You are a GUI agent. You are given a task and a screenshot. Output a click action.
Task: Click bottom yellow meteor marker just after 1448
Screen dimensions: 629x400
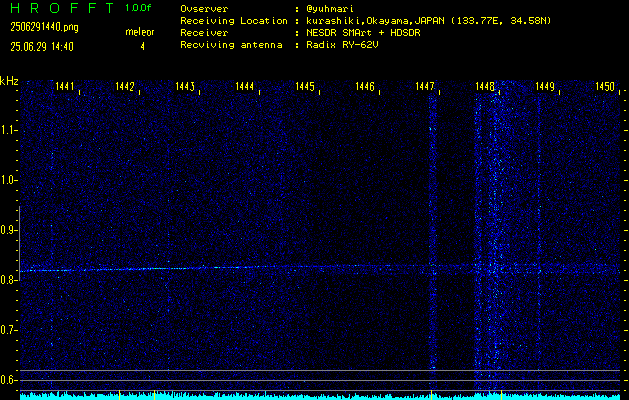point(501,394)
